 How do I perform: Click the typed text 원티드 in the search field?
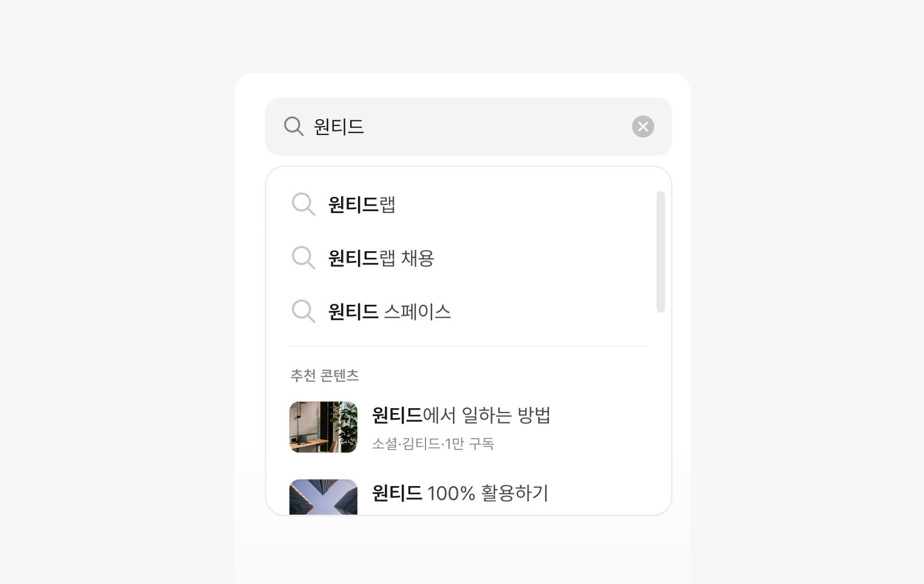pyautogui.click(x=339, y=127)
